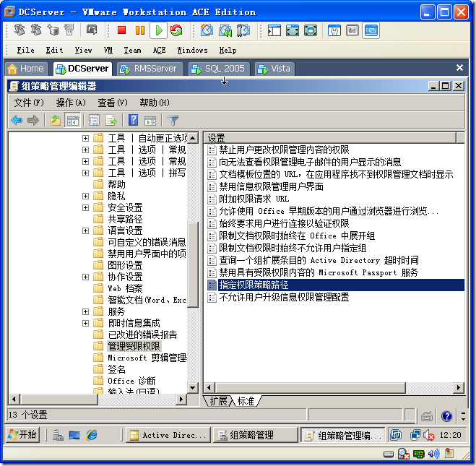476x466 pixels.
Task: Open Internet Explorer from the quick launch
Action: 92,436
